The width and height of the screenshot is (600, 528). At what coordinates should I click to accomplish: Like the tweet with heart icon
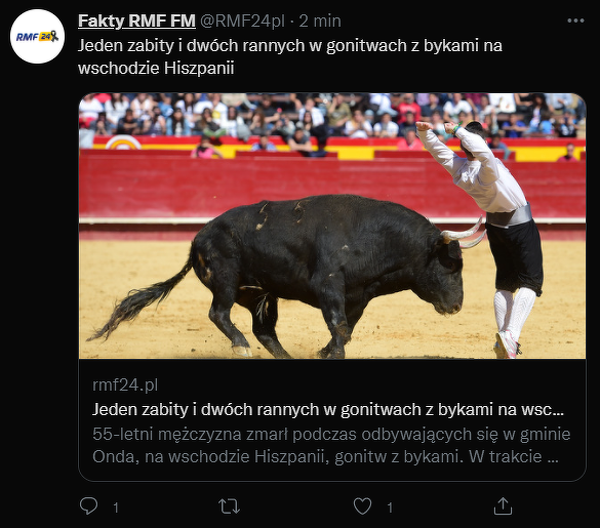tap(362, 506)
